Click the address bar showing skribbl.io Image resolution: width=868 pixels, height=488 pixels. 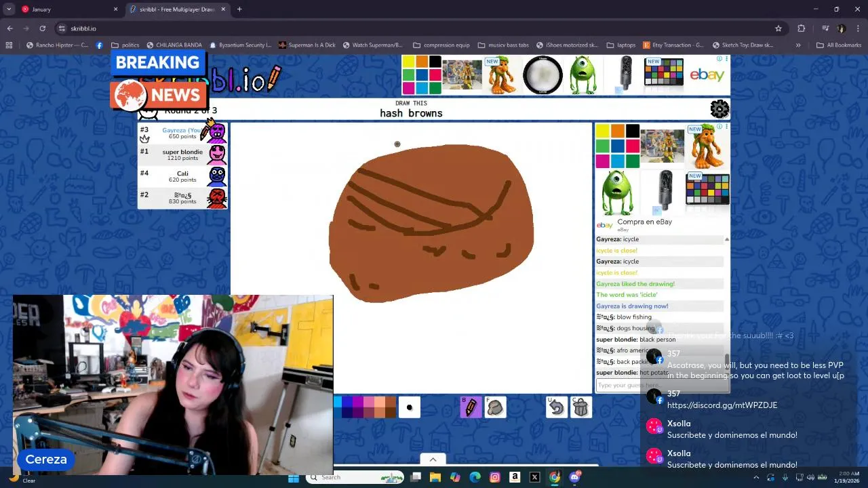(x=407, y=28)
